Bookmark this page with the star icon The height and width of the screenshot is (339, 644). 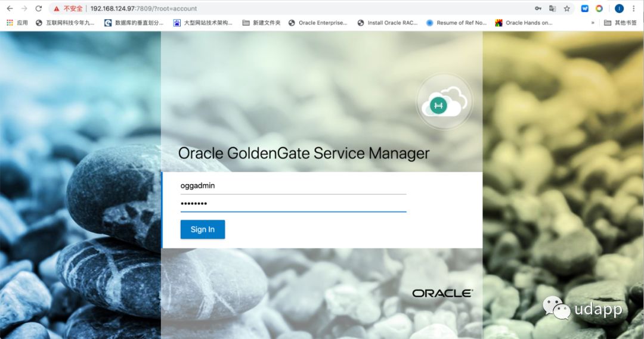click(x=567, y=8)
